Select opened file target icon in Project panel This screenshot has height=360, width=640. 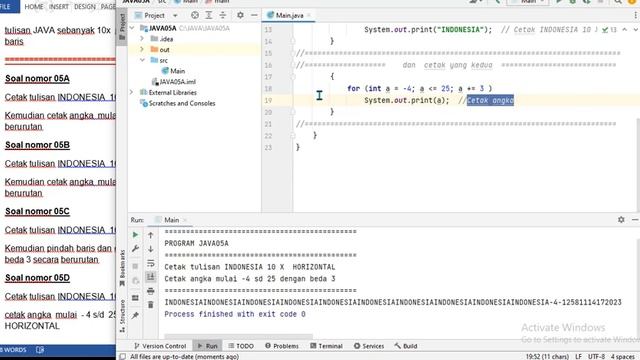coord(195,15)
